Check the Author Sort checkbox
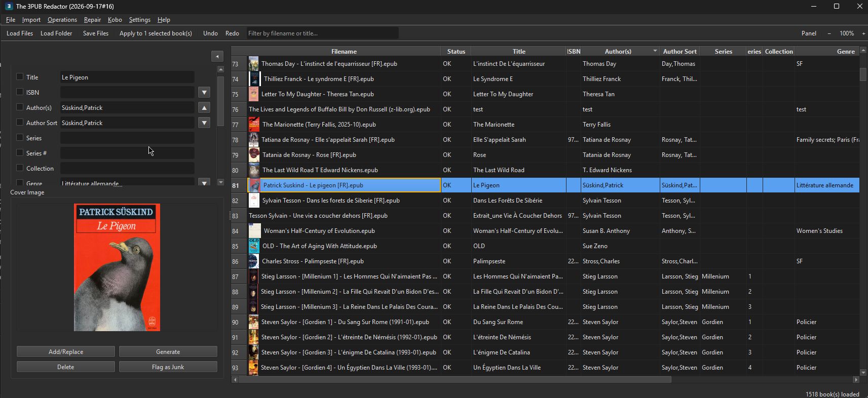Viewport: 868px width, 398px height. pyautogui.click(x=20, y=122)
